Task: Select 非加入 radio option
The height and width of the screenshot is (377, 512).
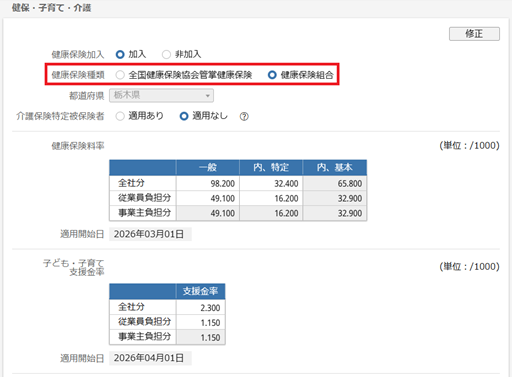Action: pyautogui.click(x=166, y=54)
